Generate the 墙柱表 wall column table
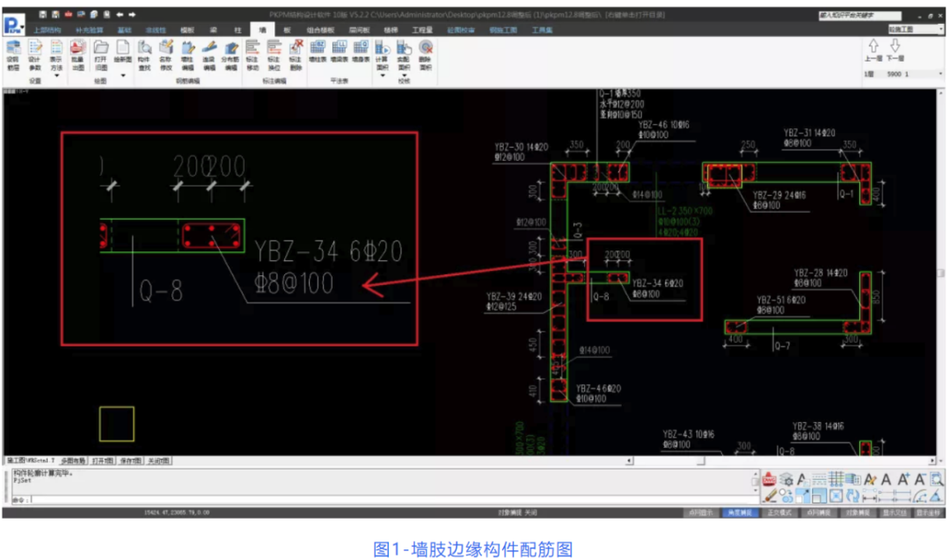The width and height of the screenshot is (950, 560). (x=318, y=52)
